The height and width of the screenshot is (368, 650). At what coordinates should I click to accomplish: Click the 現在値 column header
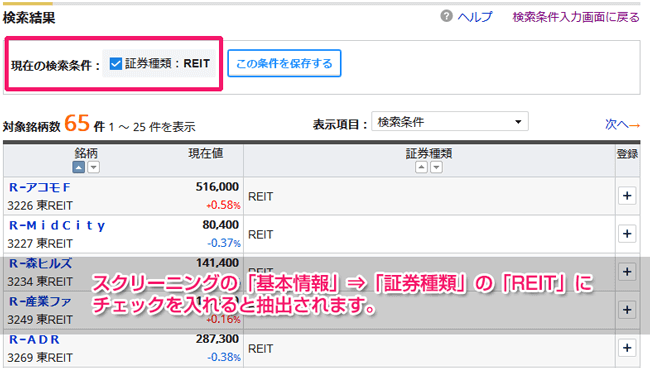pos(206,153)
